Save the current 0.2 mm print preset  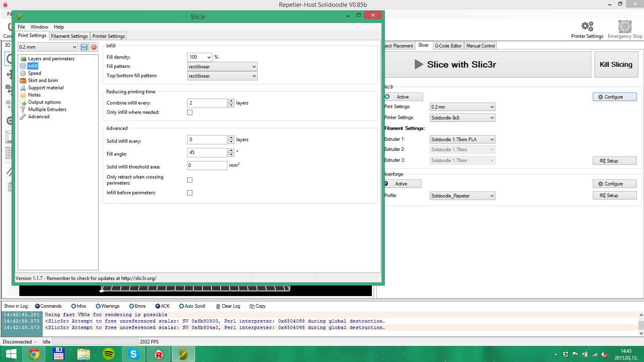[84, 47]
